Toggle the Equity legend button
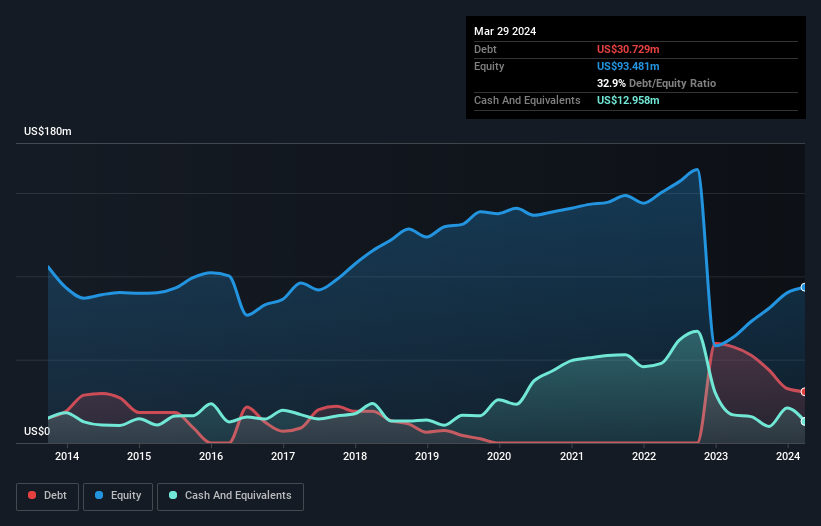Viewport: 821px width, 526px height. (x=118, y=496)
